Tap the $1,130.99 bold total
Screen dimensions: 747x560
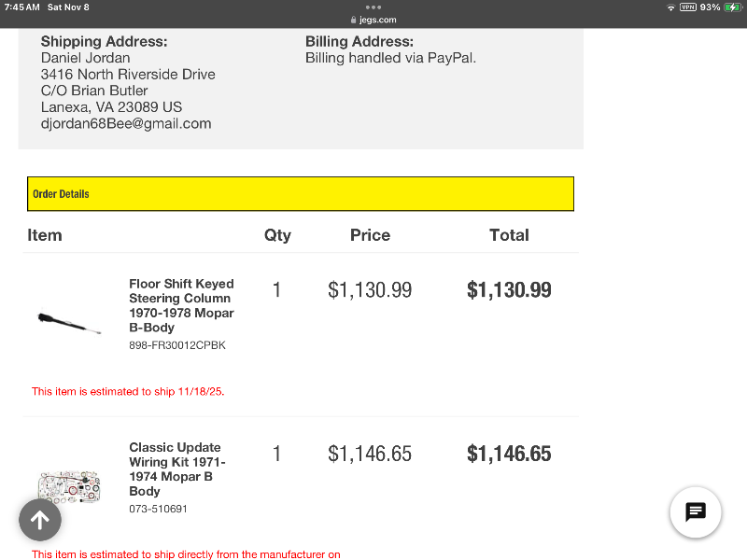pyautogui.click(x=509, y=290)
